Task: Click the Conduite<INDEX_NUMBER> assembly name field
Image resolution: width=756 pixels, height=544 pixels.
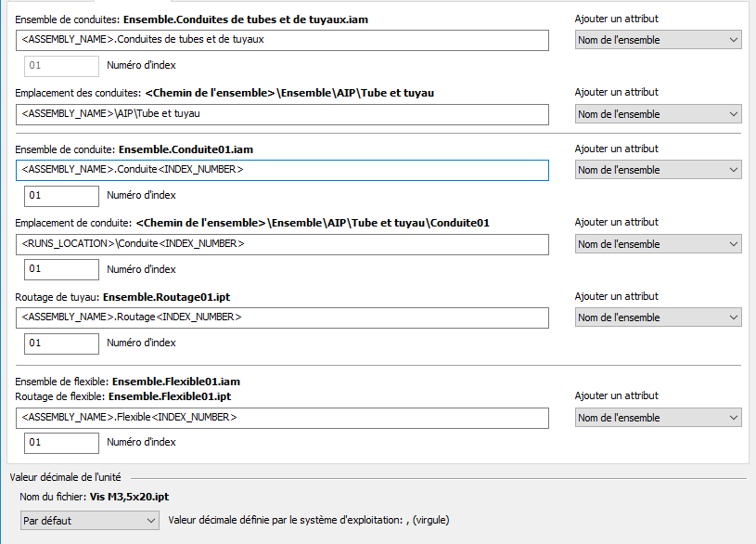Action: (x=282, y=170)
